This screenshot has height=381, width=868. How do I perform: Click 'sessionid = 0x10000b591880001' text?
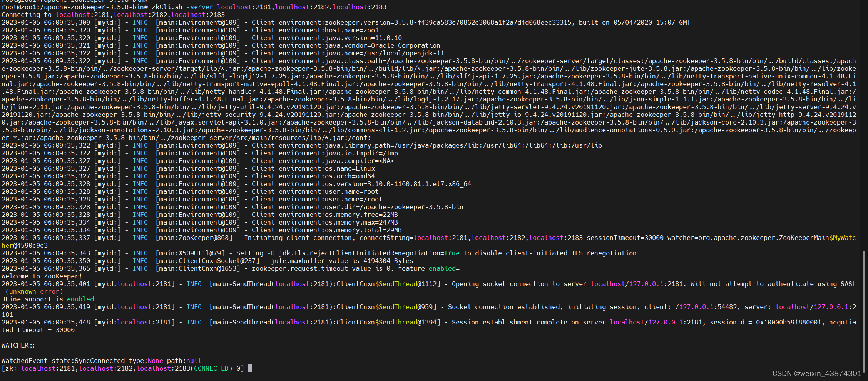coord(766,322)
